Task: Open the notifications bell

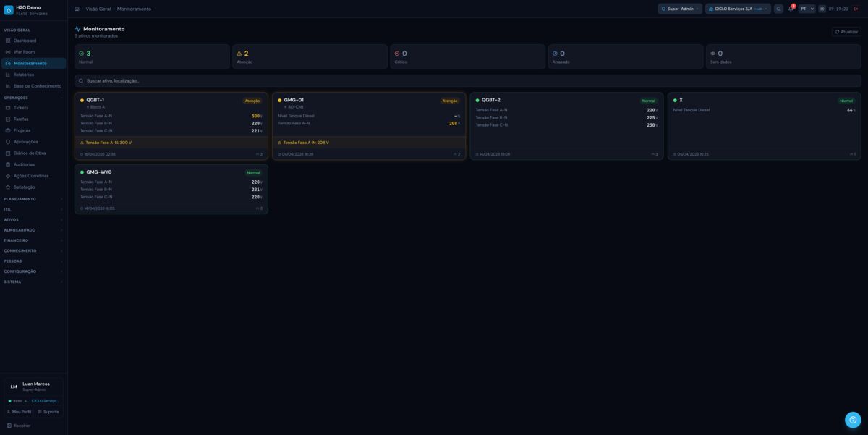Action: pos(791,9)
